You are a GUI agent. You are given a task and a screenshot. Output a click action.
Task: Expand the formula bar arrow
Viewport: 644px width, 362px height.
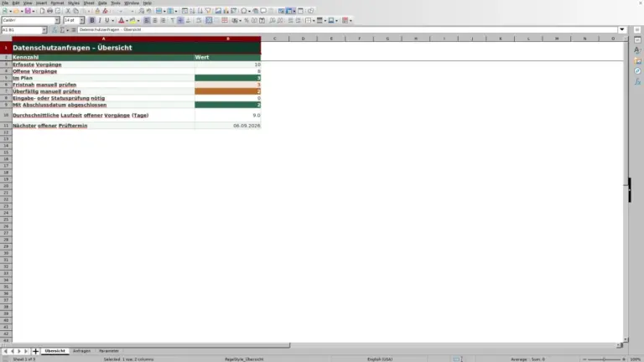coord(622,29)
